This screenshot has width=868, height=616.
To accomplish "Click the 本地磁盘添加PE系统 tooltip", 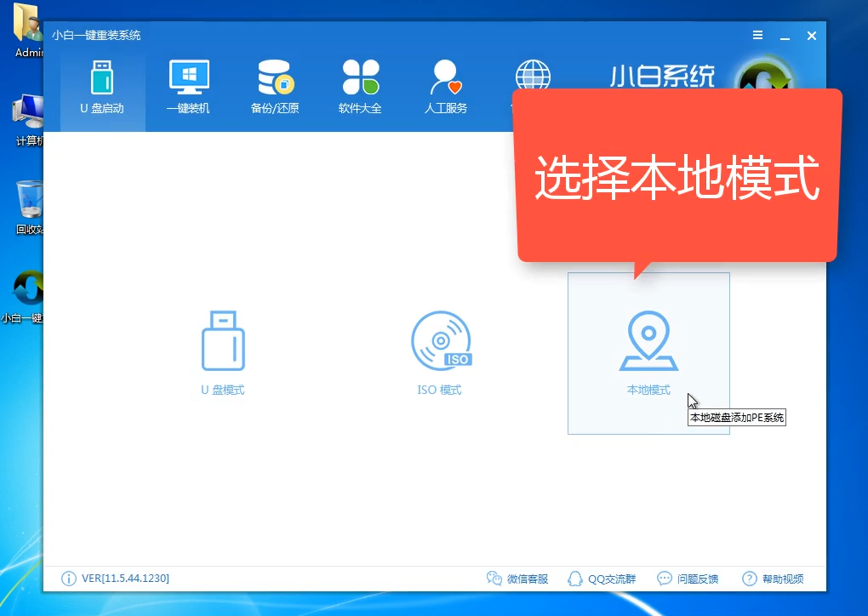I will (737, 417).
